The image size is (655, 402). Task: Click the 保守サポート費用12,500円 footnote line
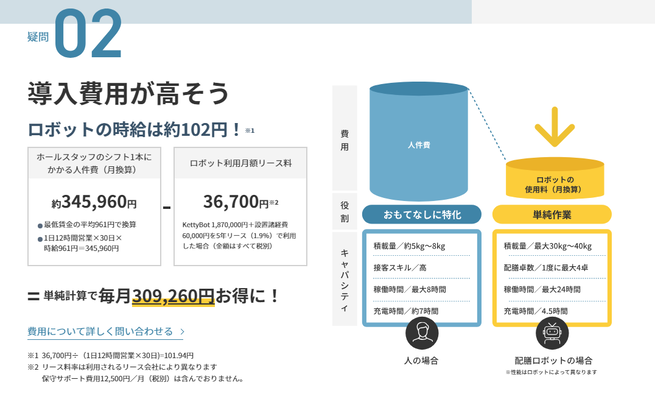tap(142, 379)
